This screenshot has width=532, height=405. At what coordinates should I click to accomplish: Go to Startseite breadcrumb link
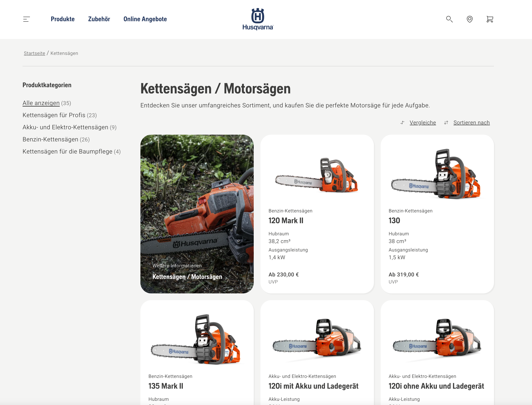(35, 53)
